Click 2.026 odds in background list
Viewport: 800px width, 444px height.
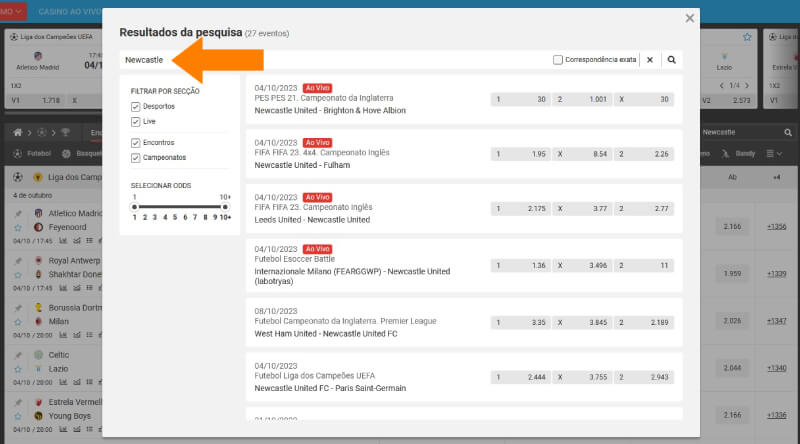coord(732,321)
